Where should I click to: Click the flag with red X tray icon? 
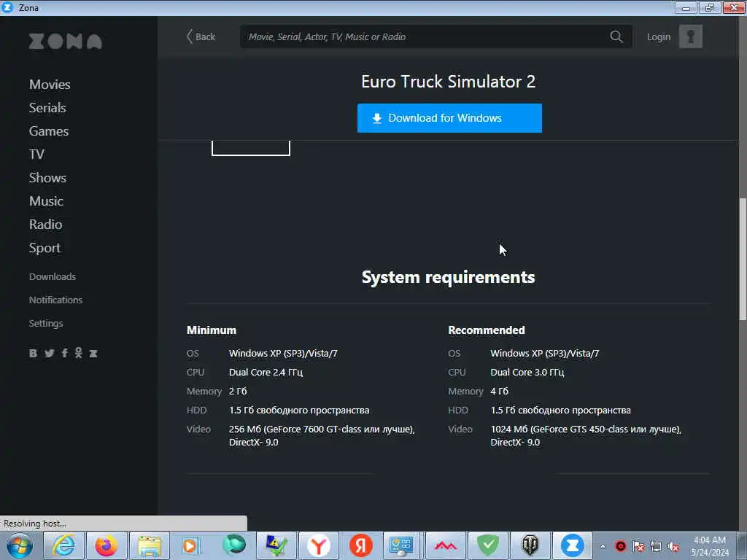[638, 547]
